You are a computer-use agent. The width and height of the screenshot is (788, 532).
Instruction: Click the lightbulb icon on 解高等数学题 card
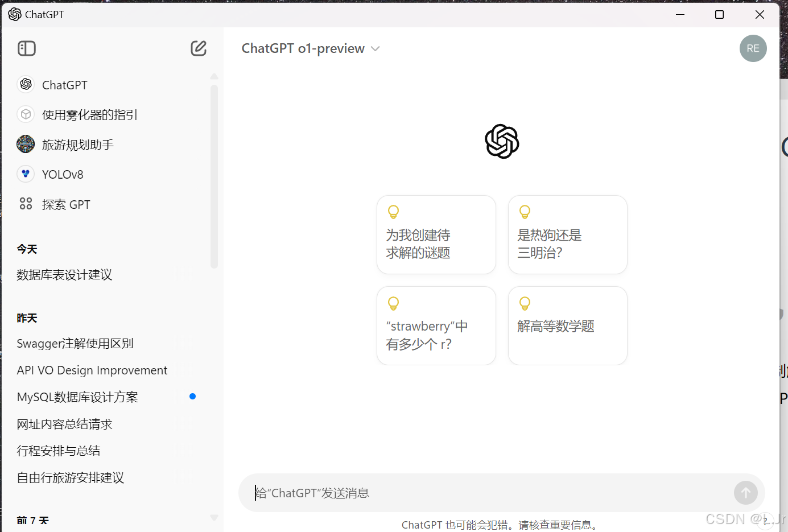click(525, 303)
